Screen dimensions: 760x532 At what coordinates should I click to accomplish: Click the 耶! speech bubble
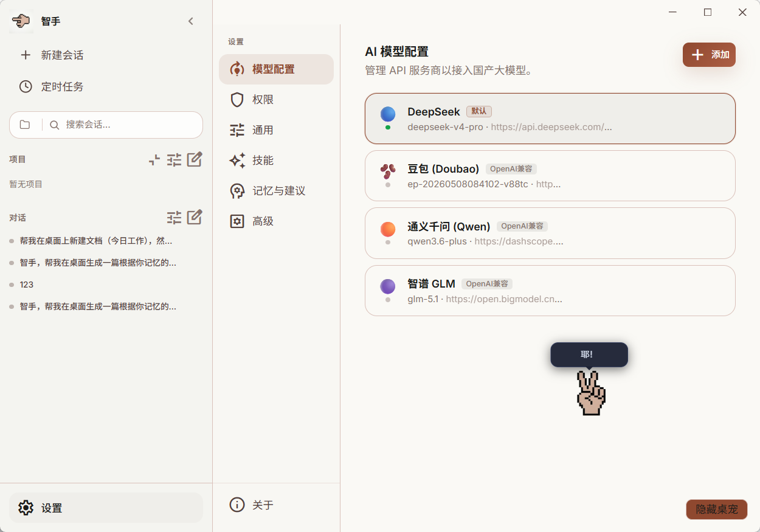(589, 354)
